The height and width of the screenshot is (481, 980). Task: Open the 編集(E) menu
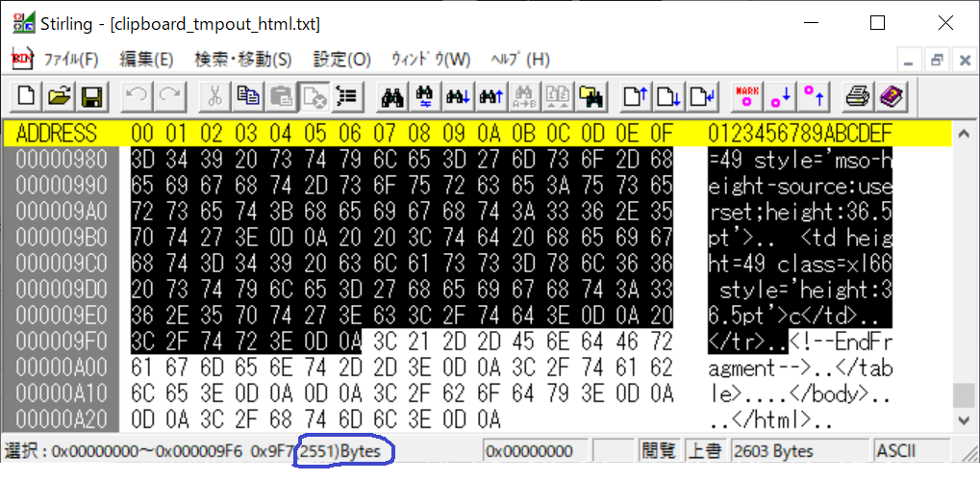(146, 60)
